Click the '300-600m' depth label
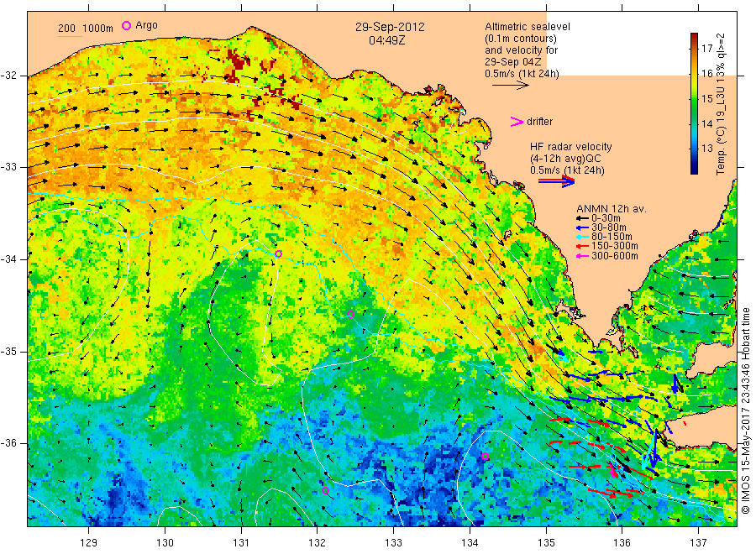Screen dimensions: 756x554 click(614, 256)
